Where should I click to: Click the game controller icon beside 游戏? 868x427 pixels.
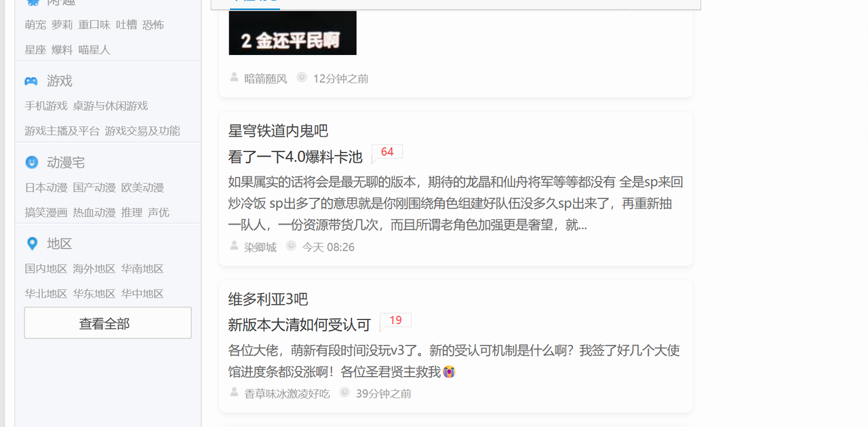pyautogui.click(x=31, y=81)
